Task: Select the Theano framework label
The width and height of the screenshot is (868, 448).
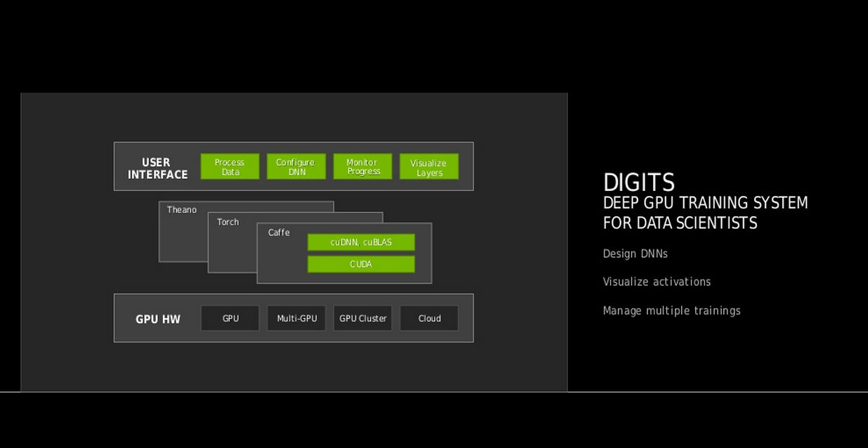Action: coord(182,210)
